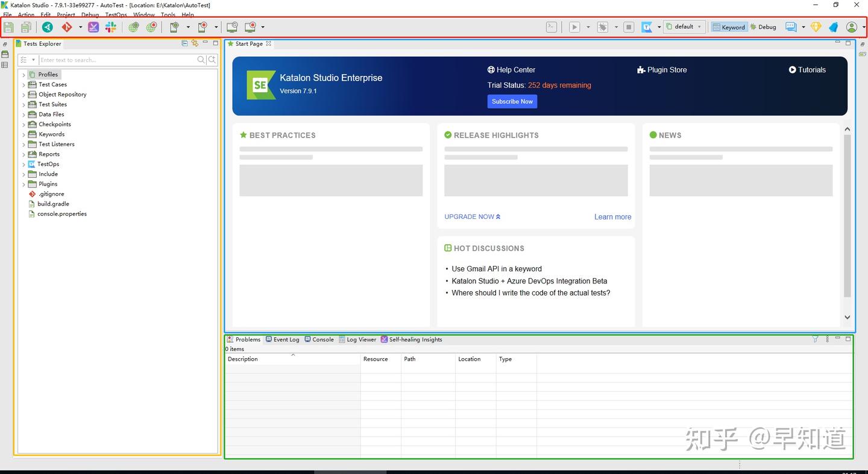
Task: Toggle Link with Editor in Tests Explorer
Action: click(x=195, y=43)
